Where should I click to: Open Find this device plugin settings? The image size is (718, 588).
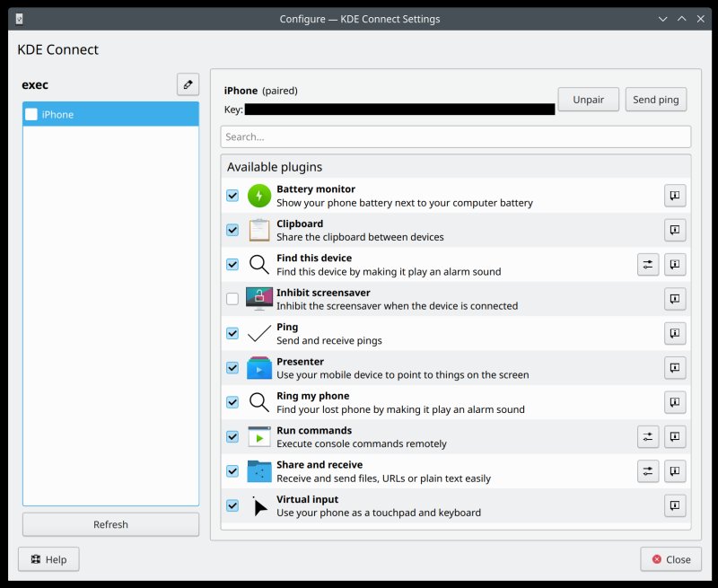(x=648, y=264)
